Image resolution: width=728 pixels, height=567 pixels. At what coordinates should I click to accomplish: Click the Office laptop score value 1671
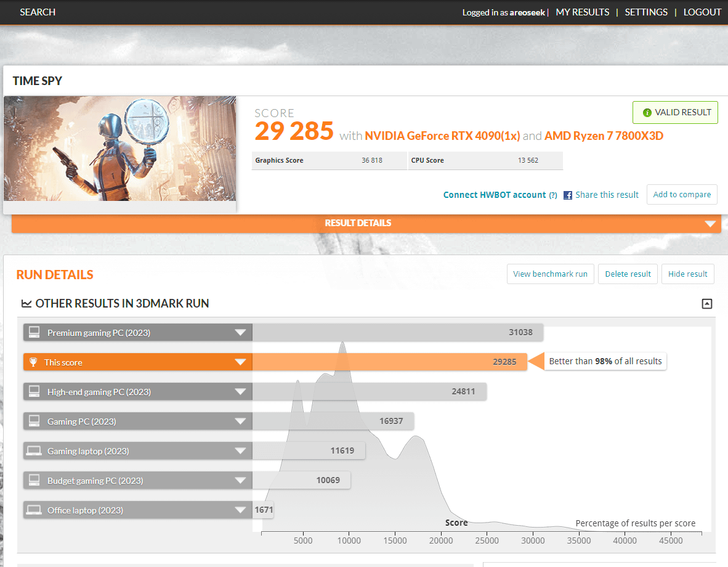pyautogui.click(x=264, y=510)
